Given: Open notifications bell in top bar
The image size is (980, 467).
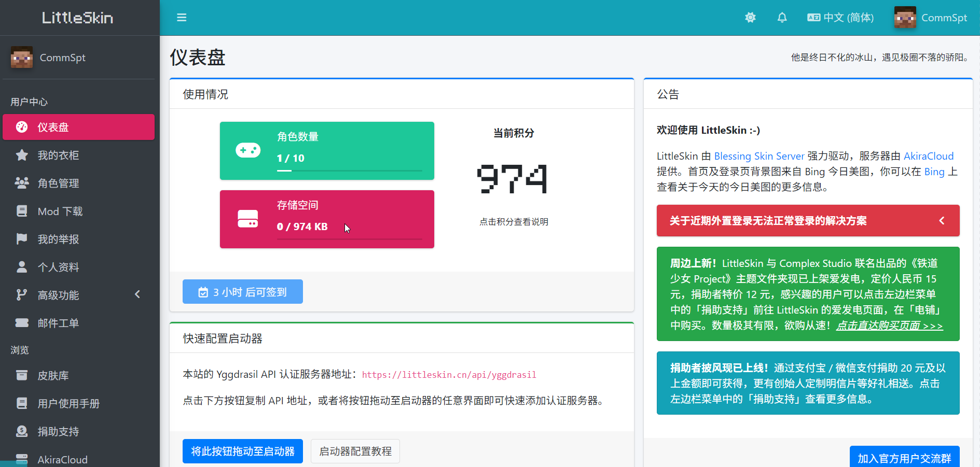Looking at the screenshot, I should pos(782,18).
